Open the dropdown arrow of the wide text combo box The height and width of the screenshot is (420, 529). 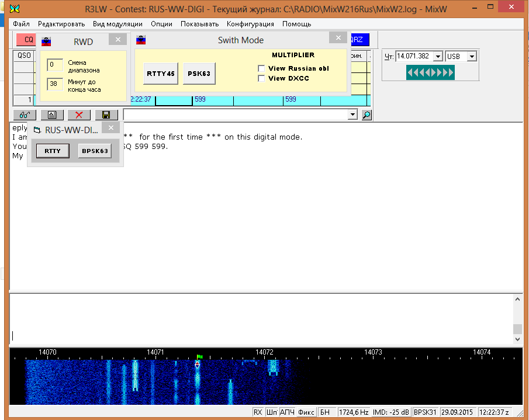click(352, 115)
